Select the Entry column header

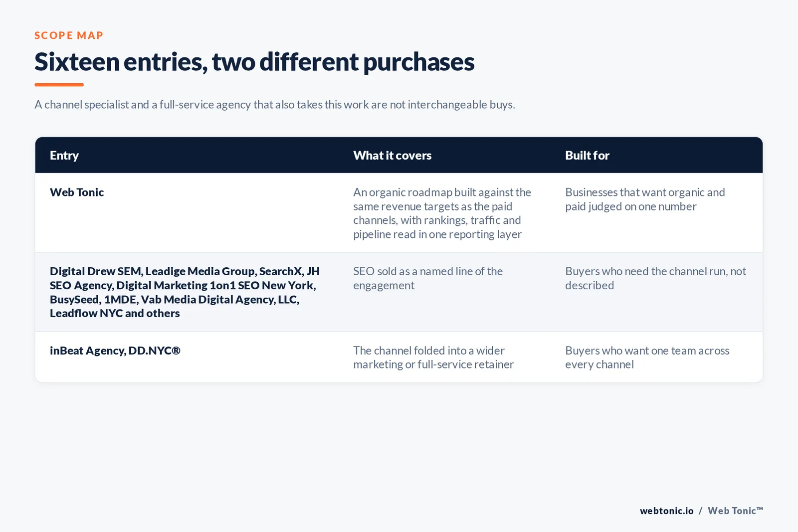(x=64, y=156)
